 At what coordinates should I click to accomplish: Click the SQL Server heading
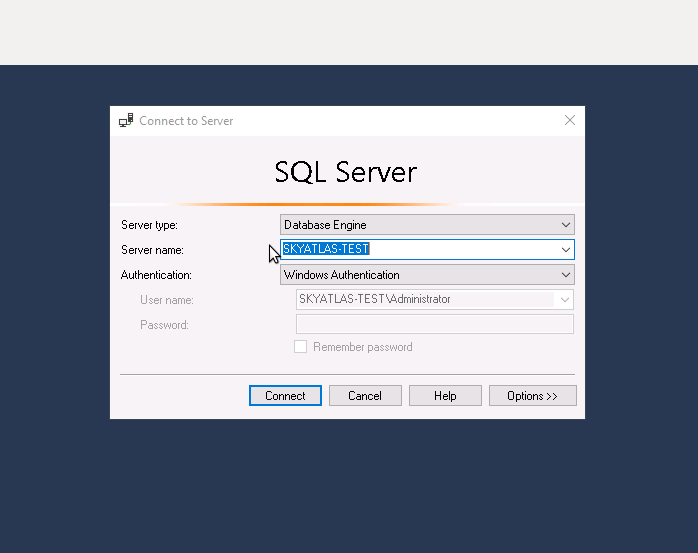(x=346, y=172)
